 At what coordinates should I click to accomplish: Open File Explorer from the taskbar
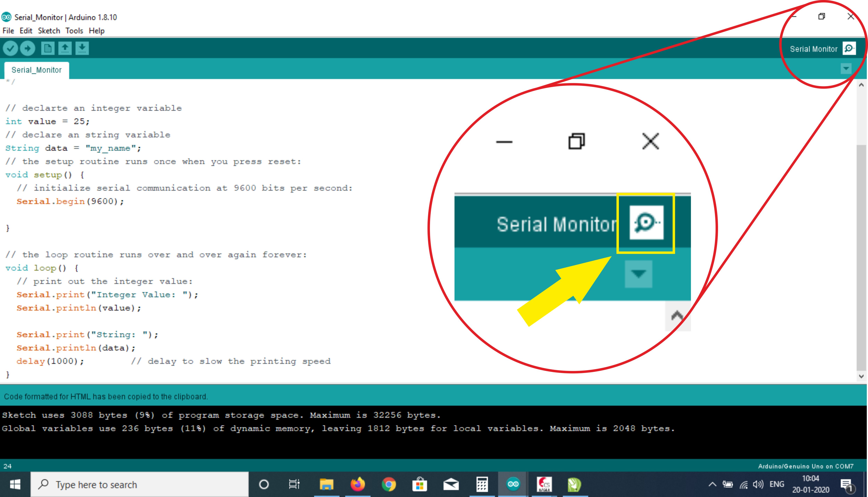click(326, 484)
